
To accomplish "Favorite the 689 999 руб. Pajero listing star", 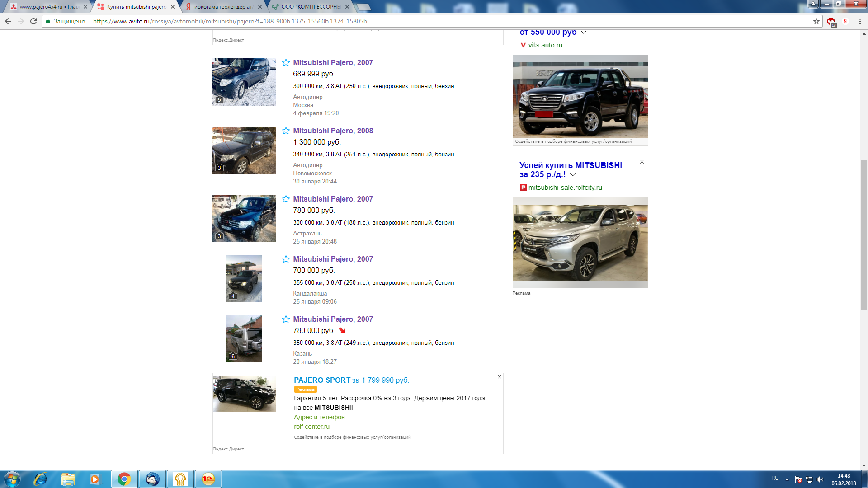I will [x=286, y=63].
